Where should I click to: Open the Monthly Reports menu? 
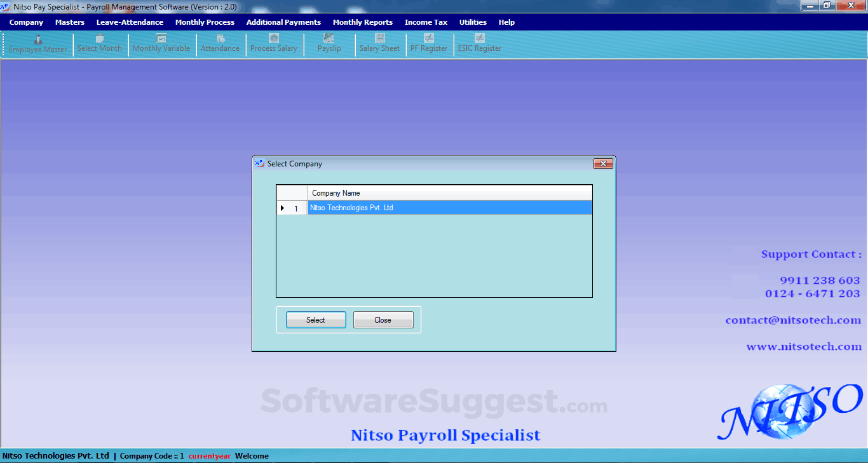[x=362, y=22]
